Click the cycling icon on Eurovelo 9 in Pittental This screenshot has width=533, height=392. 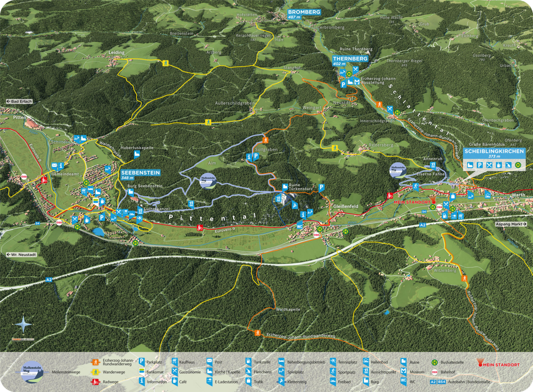(x=200, y=228)
